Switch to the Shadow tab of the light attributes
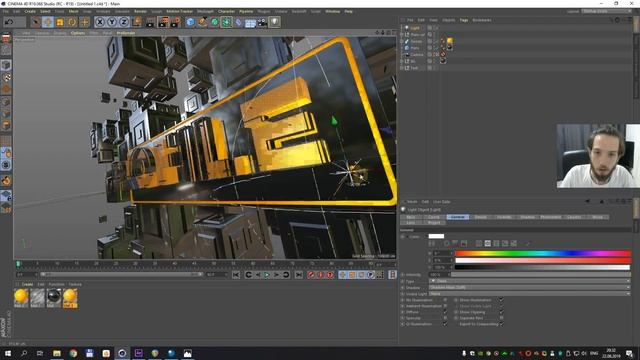The image size is (640, 360). 527,217
